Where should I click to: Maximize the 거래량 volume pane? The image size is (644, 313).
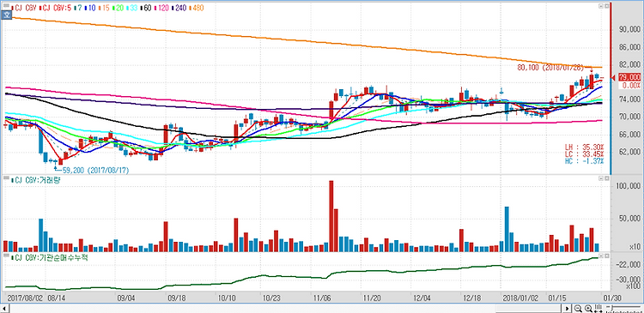click(606, 179)
